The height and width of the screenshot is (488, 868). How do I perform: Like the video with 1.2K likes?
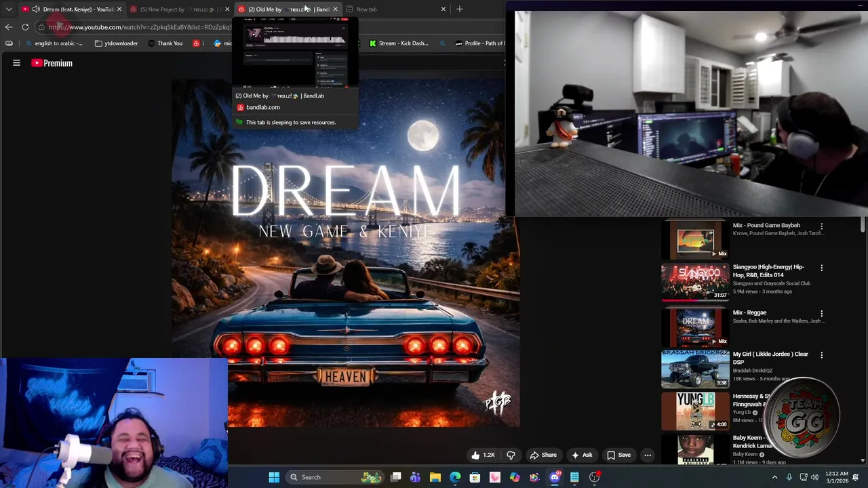tap(483, 455)
